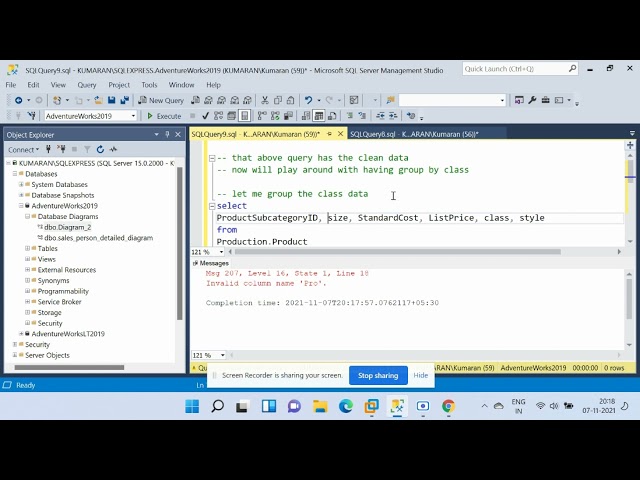Open the Query menu
Screen dimensions: 640x480
pos(87,85)
